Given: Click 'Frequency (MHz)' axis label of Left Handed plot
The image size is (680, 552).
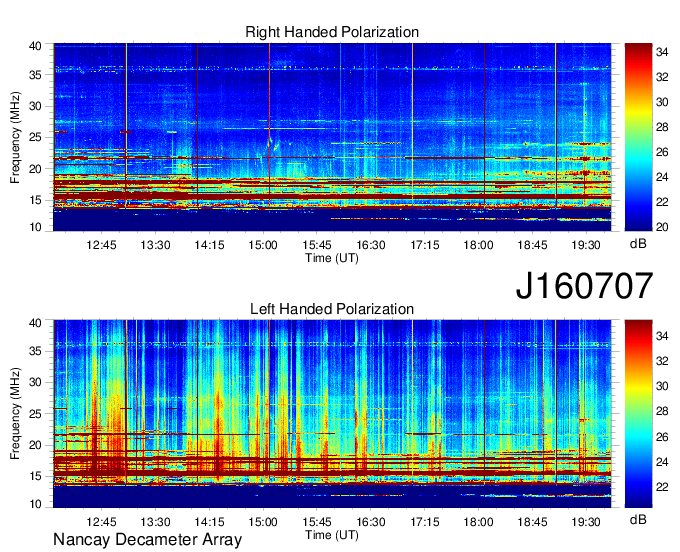Looking at the screenshot, I should 15,414.
